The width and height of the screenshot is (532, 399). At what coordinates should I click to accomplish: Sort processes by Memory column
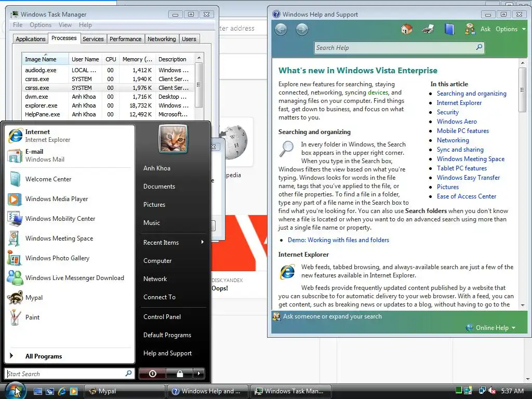coord(137,59)
